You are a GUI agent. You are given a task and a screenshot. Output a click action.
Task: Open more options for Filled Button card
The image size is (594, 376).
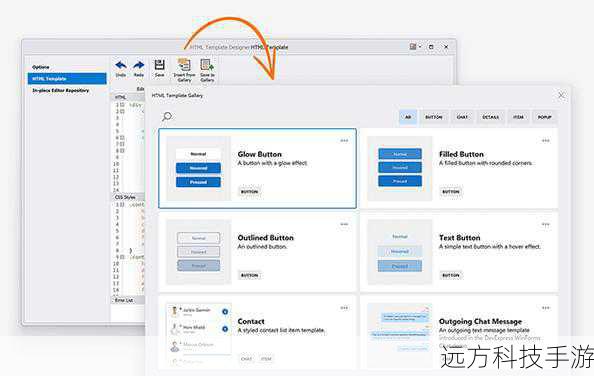pos(546,141)
